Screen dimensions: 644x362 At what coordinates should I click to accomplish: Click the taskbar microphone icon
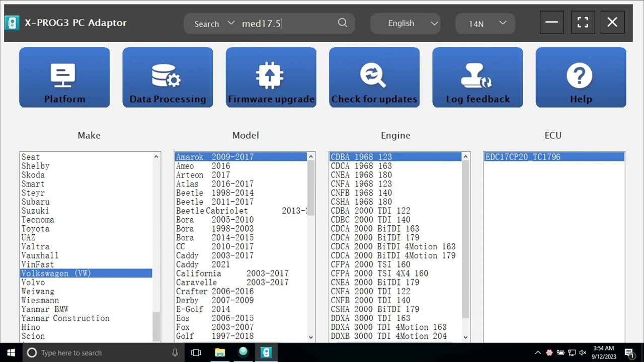(x=175, y=353)
